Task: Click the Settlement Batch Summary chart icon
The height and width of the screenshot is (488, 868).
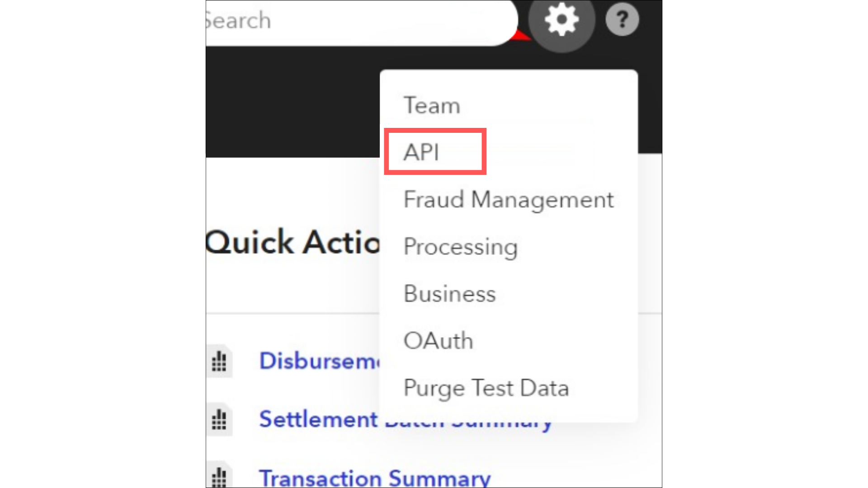Action: coord(219,419)
